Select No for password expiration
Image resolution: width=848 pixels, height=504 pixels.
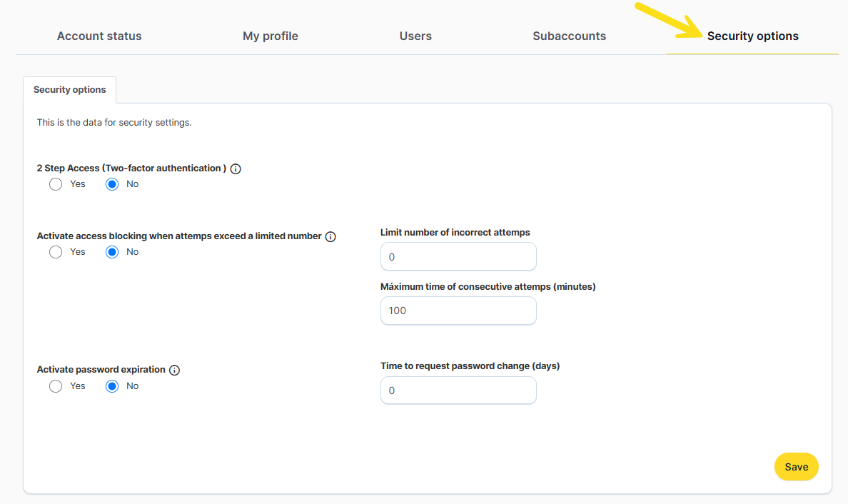tap(112, 386)
